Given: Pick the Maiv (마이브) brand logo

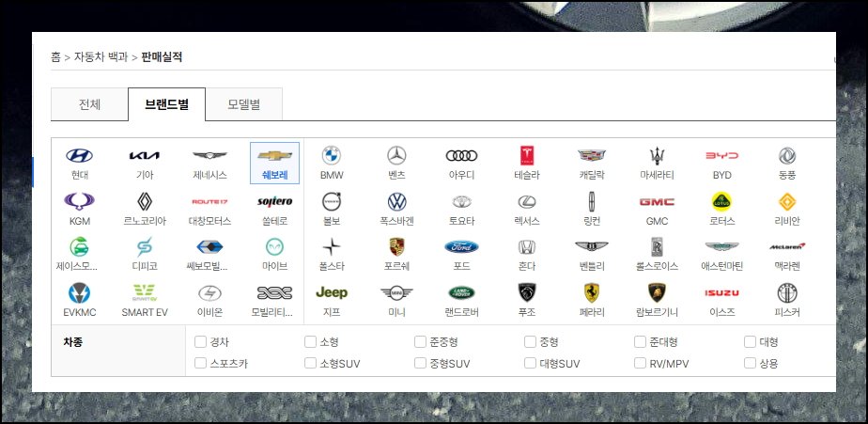Looking at the screenshot, I should (275, 246).
